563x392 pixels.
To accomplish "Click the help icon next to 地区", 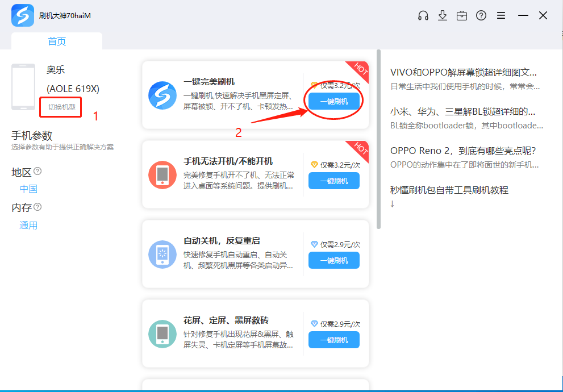I will pos(37,171).
